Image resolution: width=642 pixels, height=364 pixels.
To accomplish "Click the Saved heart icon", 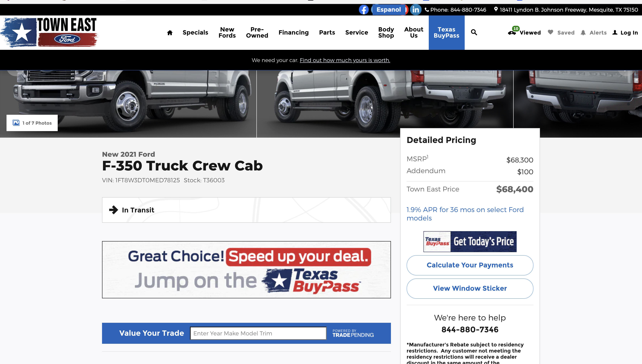I will (x=550, y=32).
